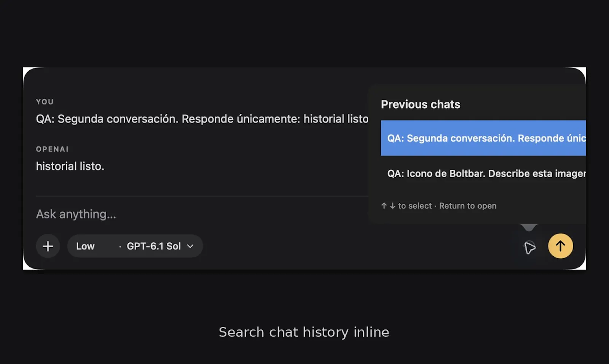Focus the Ask anything input field
609x364 pixels.
(x=202, y=214)
